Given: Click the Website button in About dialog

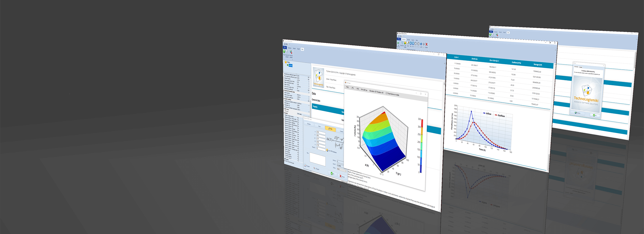Looking at the screenshot, I should coord(577,113).
